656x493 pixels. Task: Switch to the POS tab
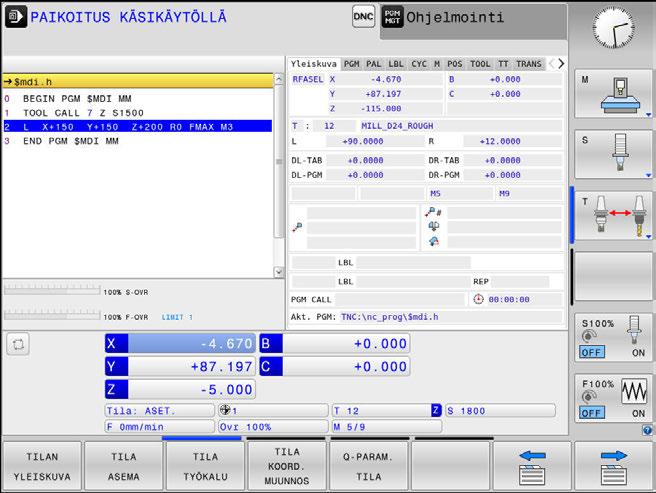point(455,64)
